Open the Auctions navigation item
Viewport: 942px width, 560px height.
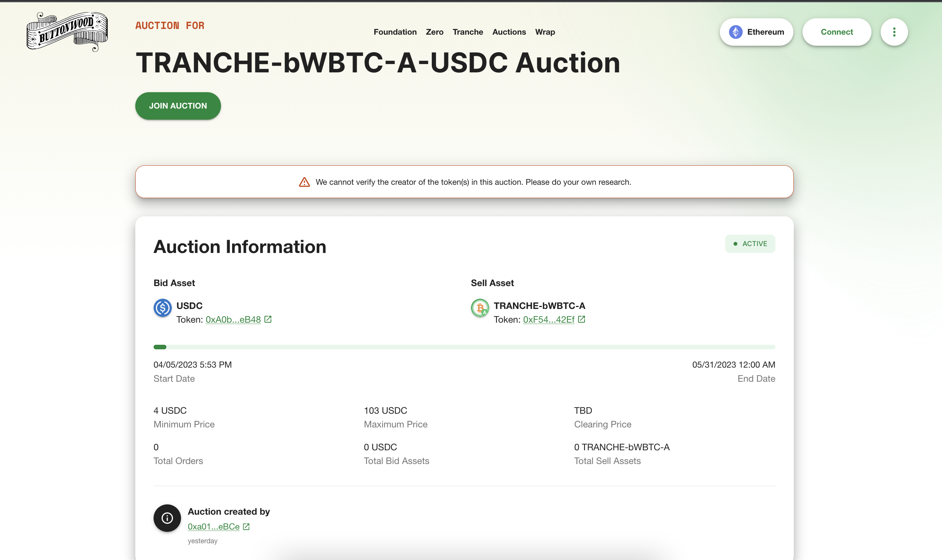pos(509,32)
